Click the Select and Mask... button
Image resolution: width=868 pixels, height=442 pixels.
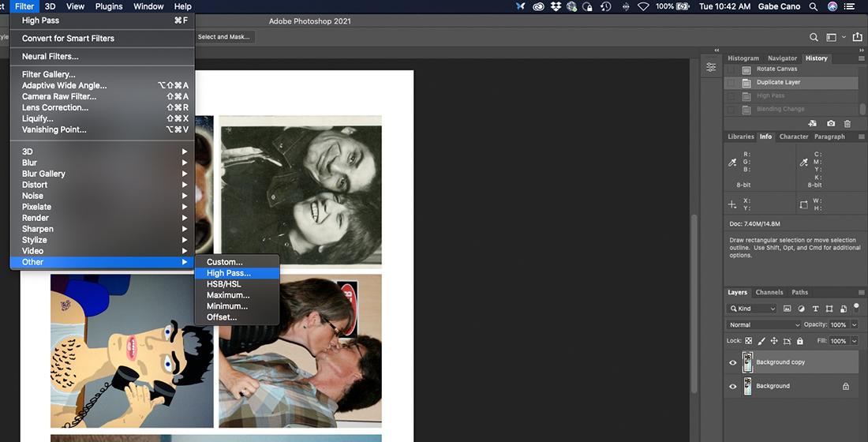pyautogui.click(x=223, y=37)
